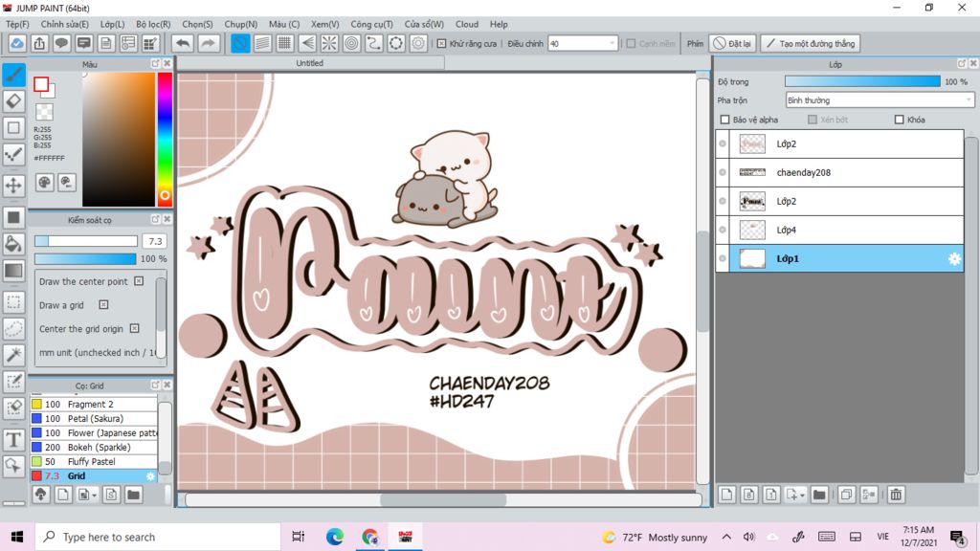
Task: Click the Windows taskbar search box
Action: point(158,537)
